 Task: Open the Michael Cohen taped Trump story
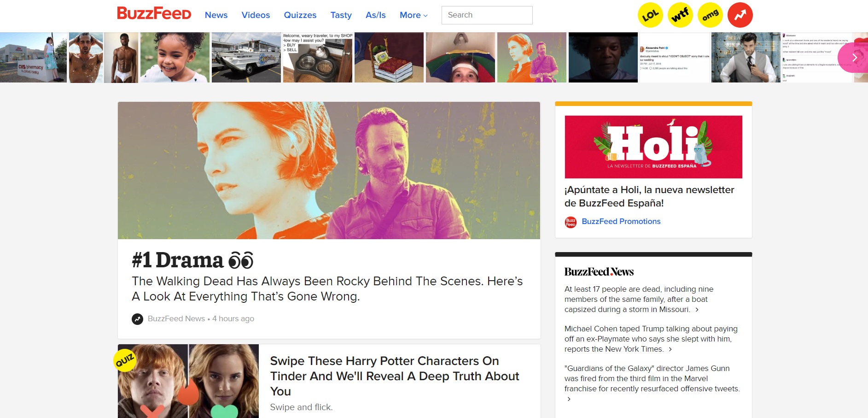coord(651,339)
